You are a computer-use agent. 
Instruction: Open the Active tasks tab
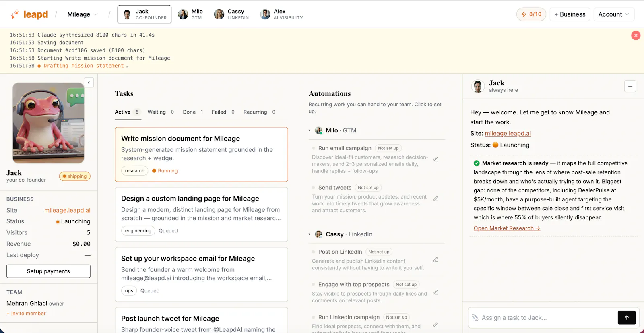click(127, 112)
